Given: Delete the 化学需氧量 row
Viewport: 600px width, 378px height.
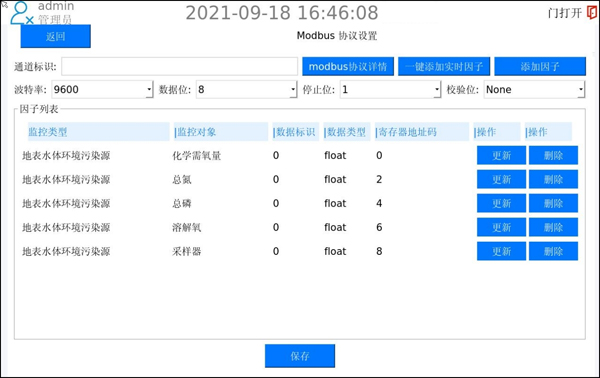Looking at the screenshot, I should 553,155.
